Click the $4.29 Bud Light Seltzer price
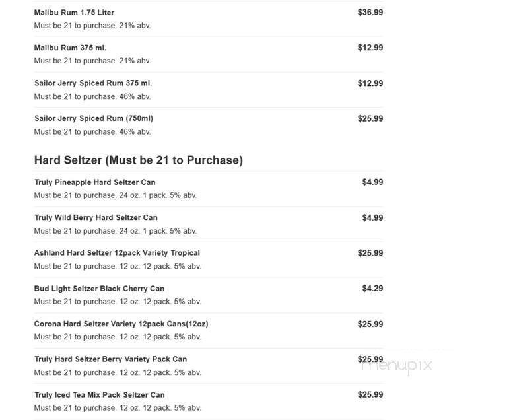Viewport: 515px width, 420px height. point(372,289)
